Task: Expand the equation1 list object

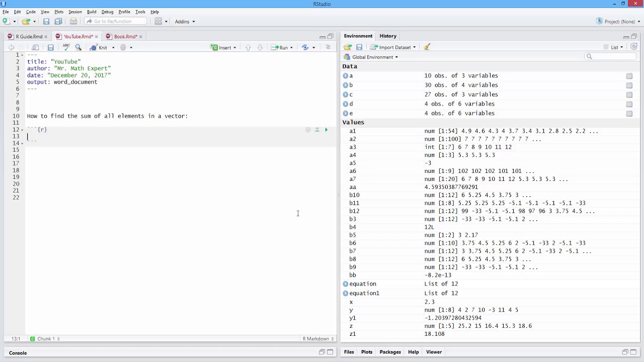Action: (x=346, y=293)
